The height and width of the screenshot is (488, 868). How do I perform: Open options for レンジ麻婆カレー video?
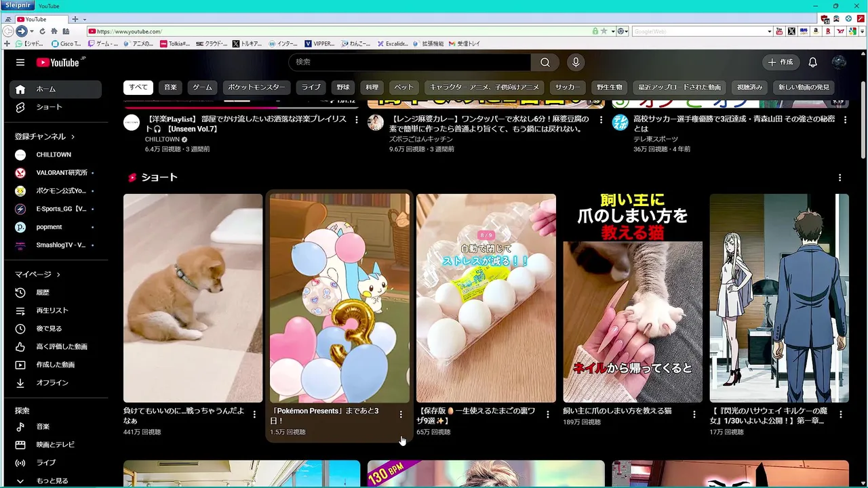tap(601, 120)
